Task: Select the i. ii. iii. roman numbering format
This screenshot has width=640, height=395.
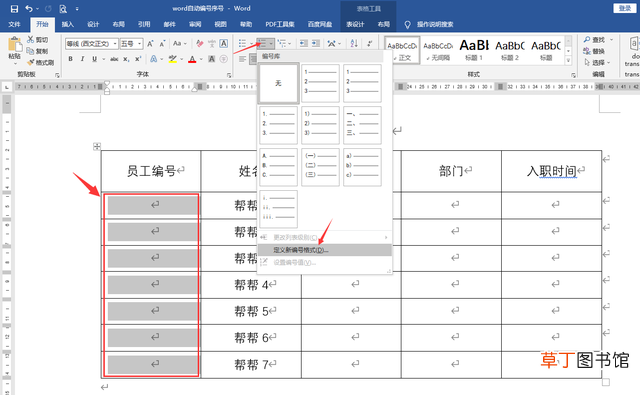Action: point(278,209)
